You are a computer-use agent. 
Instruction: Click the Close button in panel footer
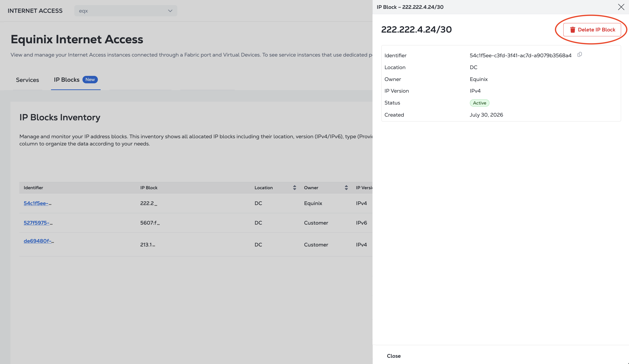coord(394,356)
